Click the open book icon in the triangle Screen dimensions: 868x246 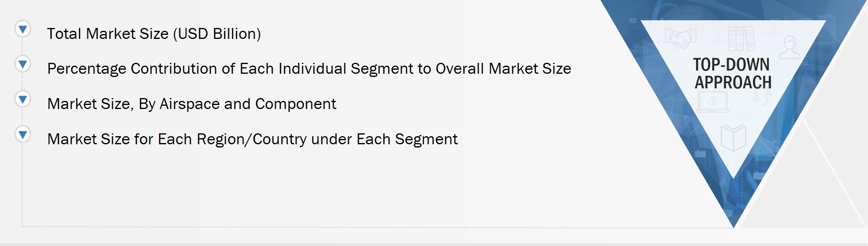tap(733, 138)
